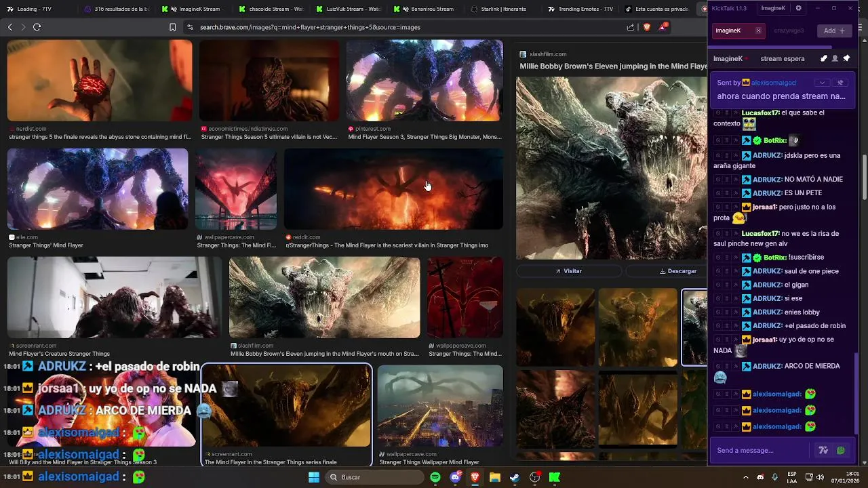The width and height of the screenshot is (868, 488).
Task: Open Spotify from the taskbar
Action: tap(435, 477)
